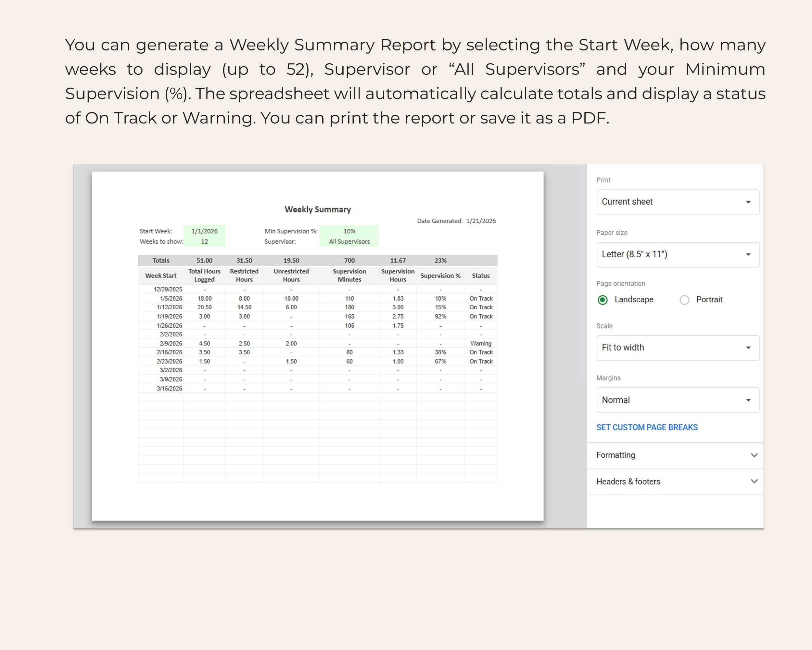812x650 pixels.
Task: Click week date 3/16/2026
Action: tap(170, 388)
